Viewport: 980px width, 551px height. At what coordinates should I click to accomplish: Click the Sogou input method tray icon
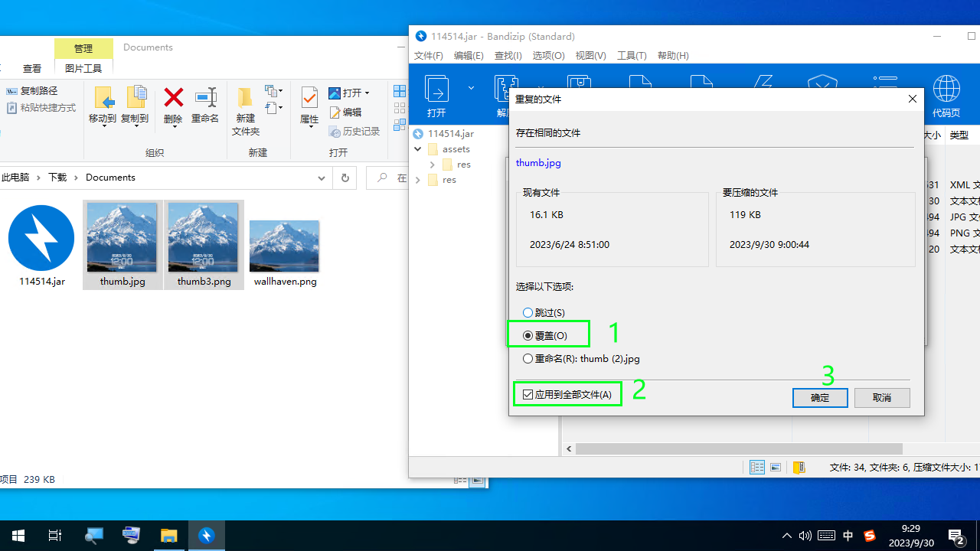869,536
